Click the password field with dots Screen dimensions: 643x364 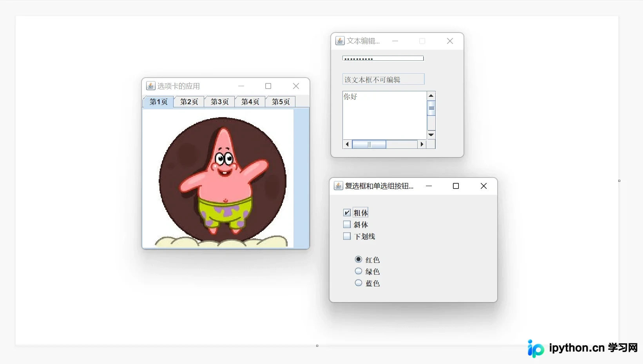click(x=383, y=58)
